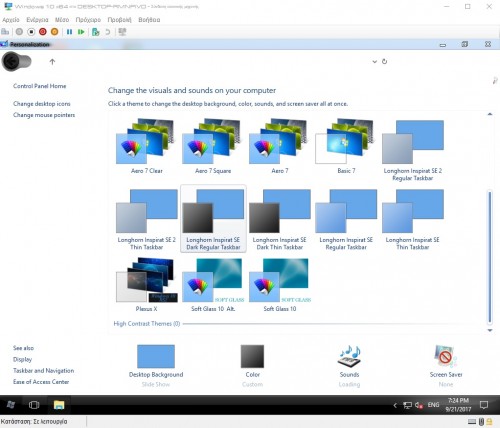Click the greyed-out Start VM toolbar icon

[x=19, y=32]
